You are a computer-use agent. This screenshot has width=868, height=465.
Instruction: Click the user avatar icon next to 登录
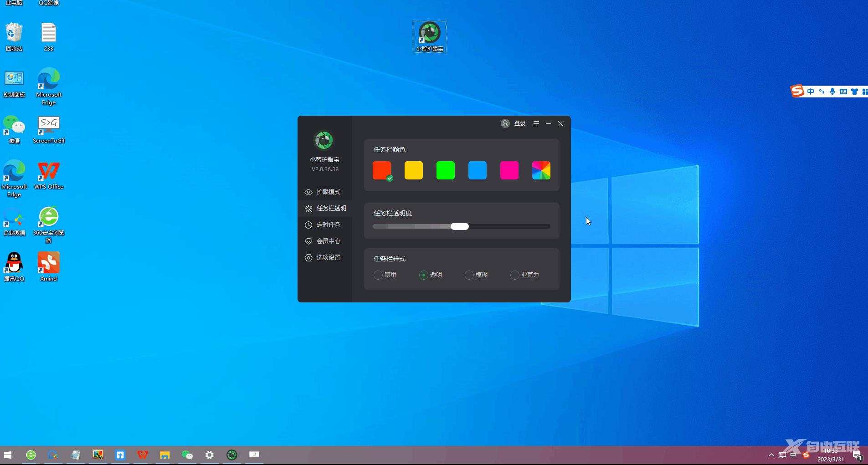pos(505,123)
